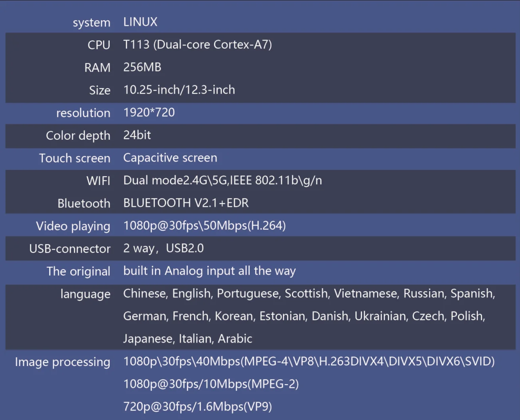Select the CPU row label
This screenshot has width=520, height=420.
[x=99, y=45]
